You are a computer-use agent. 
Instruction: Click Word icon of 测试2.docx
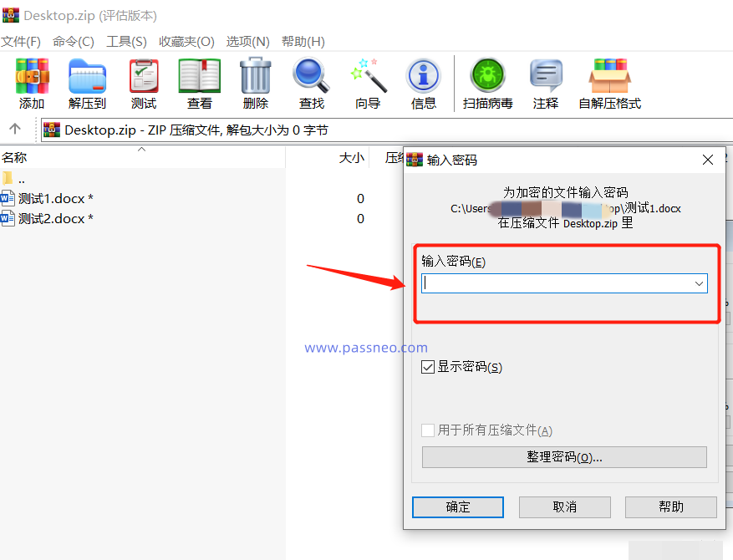tap(8, 218)
